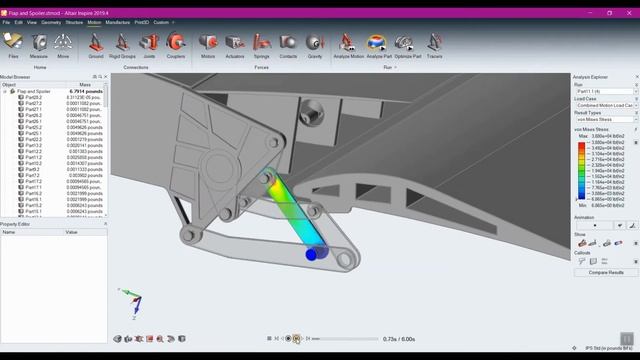
Task: Activate the Ground tool
Action: (x=96, y=42)
